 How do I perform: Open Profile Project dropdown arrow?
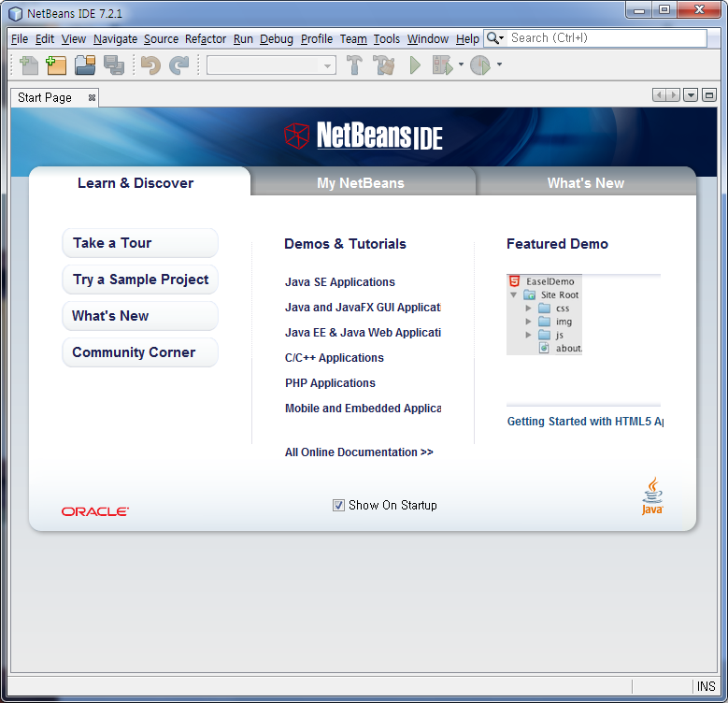(x=499, y=65)
